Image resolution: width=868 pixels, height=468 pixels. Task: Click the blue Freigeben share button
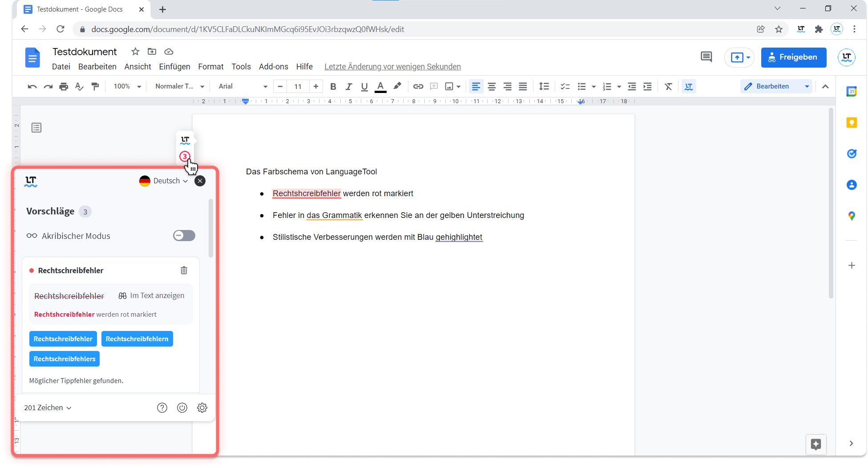[x=794, y=57]
